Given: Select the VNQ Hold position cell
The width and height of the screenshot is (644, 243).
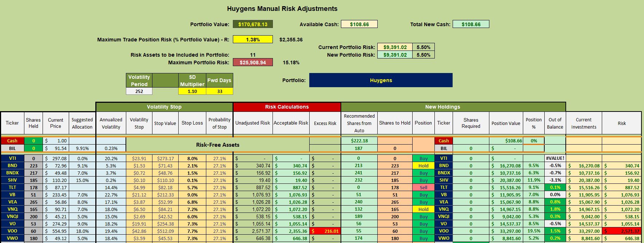Looking at the screenshot, I should (423, 209).
